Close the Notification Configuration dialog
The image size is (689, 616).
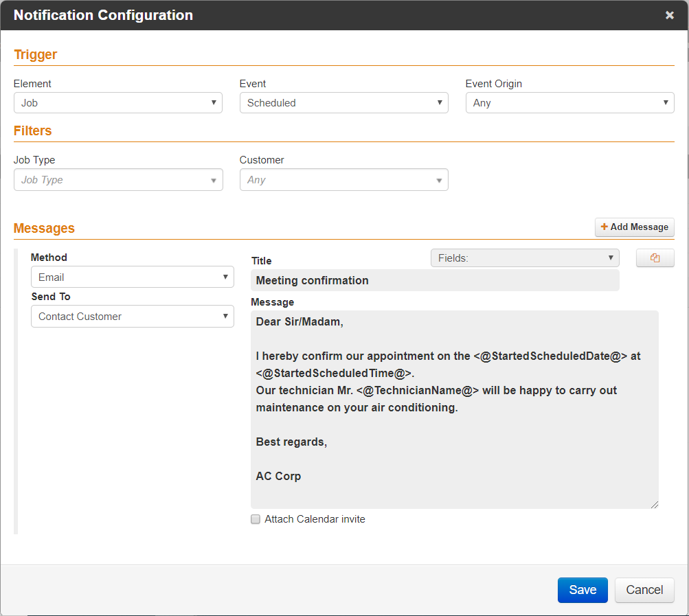pos(669,15)
